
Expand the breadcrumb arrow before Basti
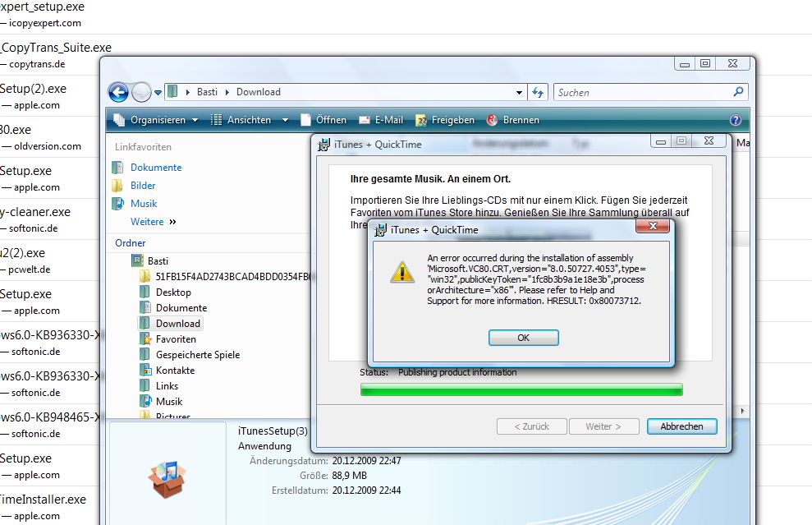click(x=187, y=92)
